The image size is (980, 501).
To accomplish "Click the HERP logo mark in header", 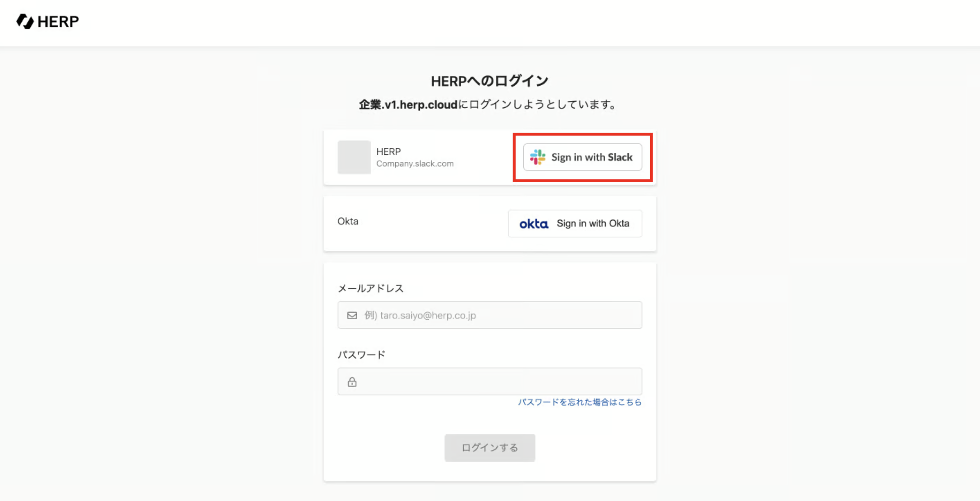I will 25,21.
